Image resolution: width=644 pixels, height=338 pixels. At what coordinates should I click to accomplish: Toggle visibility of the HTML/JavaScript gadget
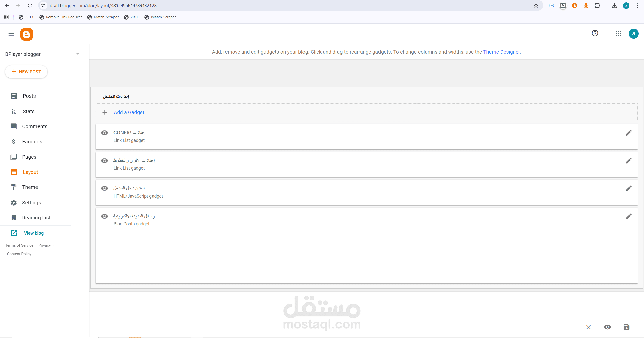tap(104, 188)
